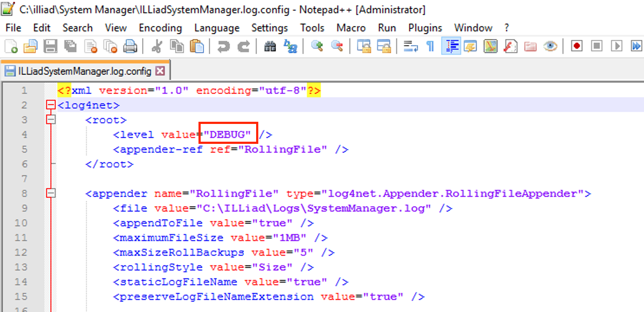Collapse the root element fold marker
Screen dimensions: 644x312
tap(51, 120)
